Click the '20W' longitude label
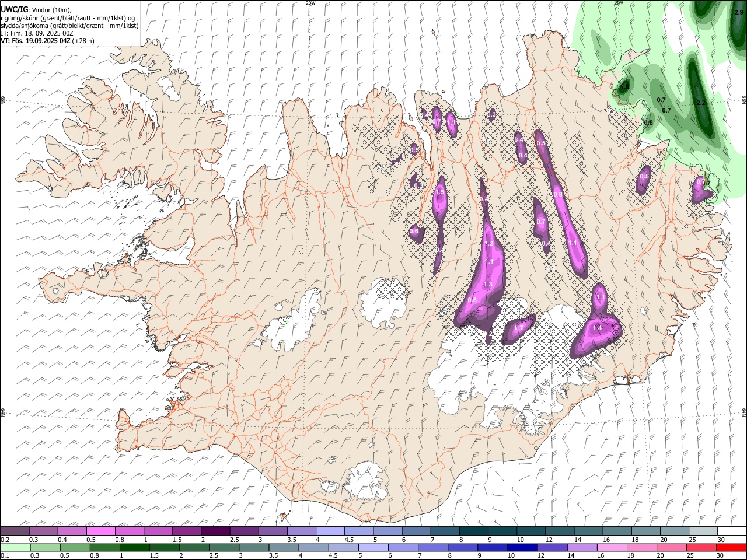747x560 pixels. pyautogui.click(x=310, y=3)
